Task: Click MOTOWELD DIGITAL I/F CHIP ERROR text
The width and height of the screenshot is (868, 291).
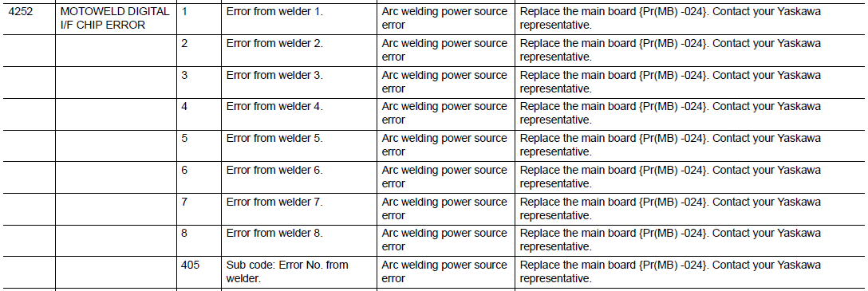Action: click(115, 18)
